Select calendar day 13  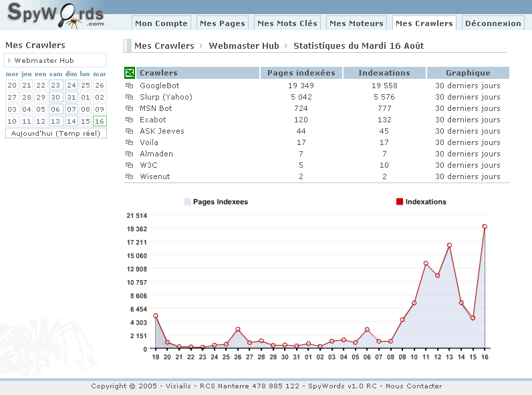pyautogui.click(x=55, y=121)
